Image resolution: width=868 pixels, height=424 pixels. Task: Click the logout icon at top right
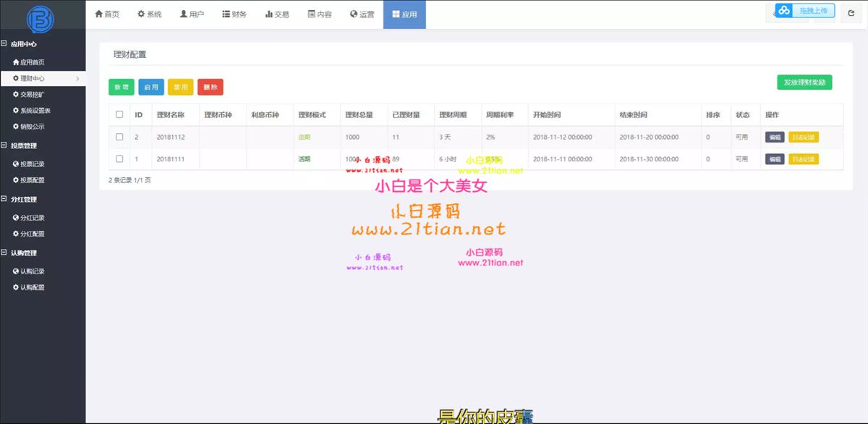tap(851, 14)
